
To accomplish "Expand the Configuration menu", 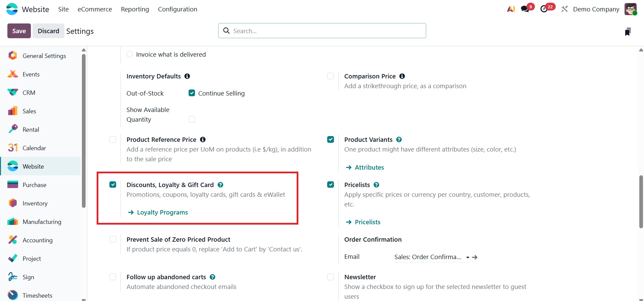I will [178, 9].
